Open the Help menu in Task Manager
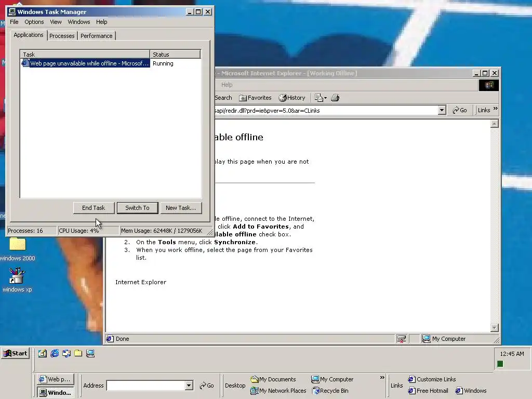This screenshot has height=399, width=532. [x=101, y=22]
